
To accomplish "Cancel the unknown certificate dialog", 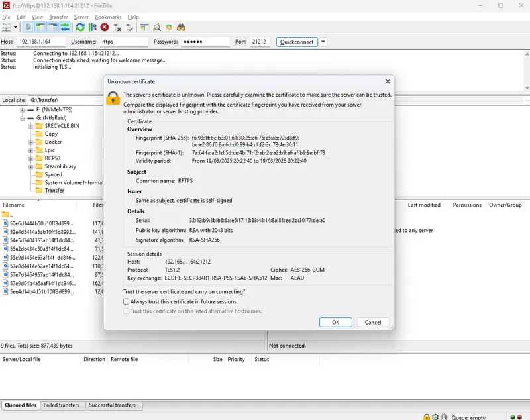I will coord(372,322).
